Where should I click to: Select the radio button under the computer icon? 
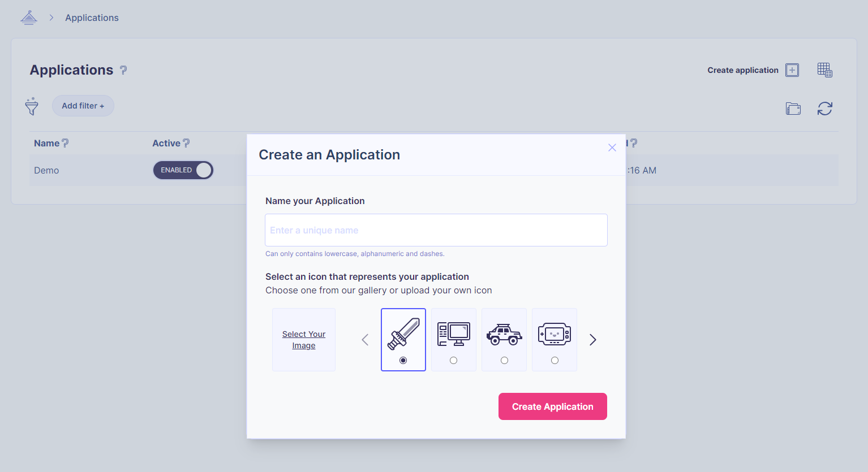tap(454, 360)
